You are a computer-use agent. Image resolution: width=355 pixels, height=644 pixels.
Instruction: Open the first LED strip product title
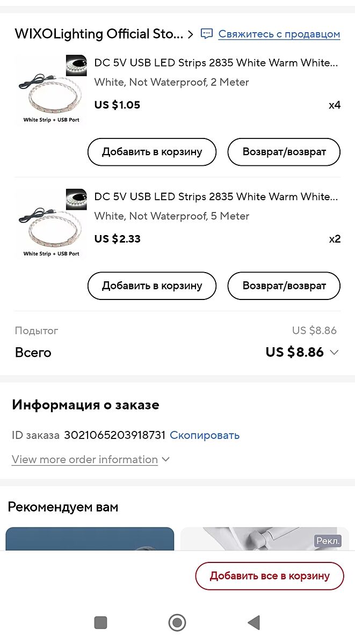[x=216, y=63]
